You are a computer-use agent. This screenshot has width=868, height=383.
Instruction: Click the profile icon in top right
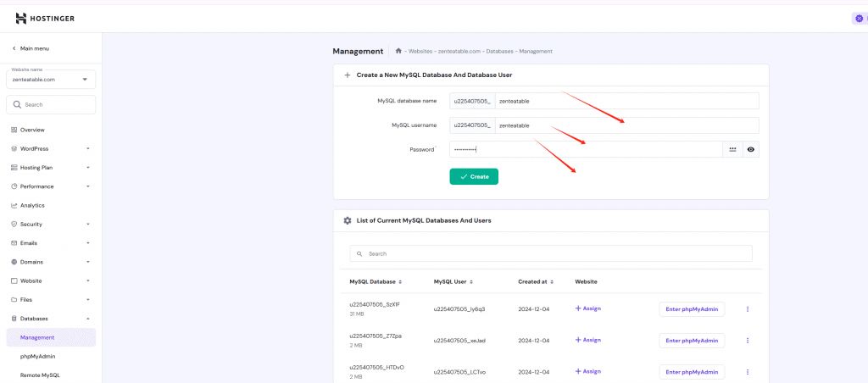click(x=859, y=18)
